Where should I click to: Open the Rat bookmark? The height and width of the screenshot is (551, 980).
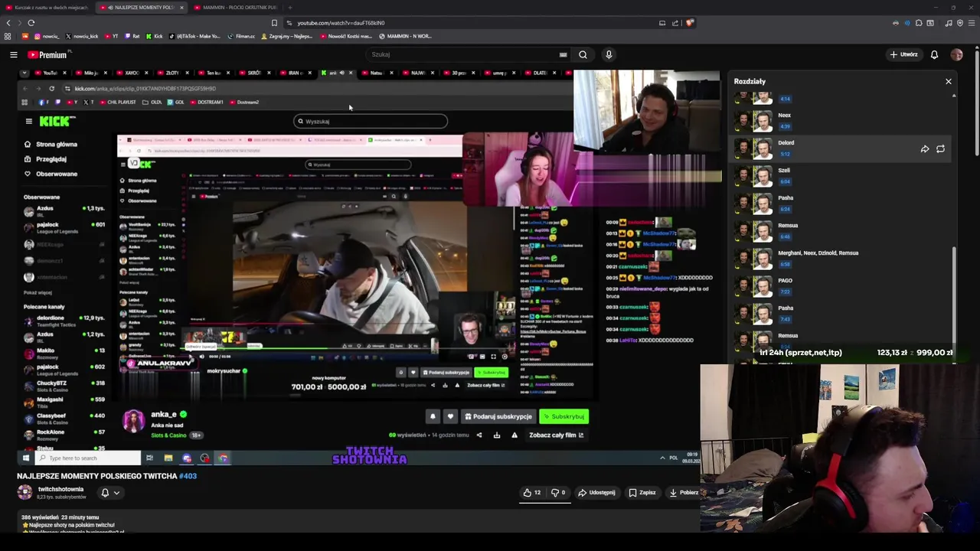(x=132, y=36)
